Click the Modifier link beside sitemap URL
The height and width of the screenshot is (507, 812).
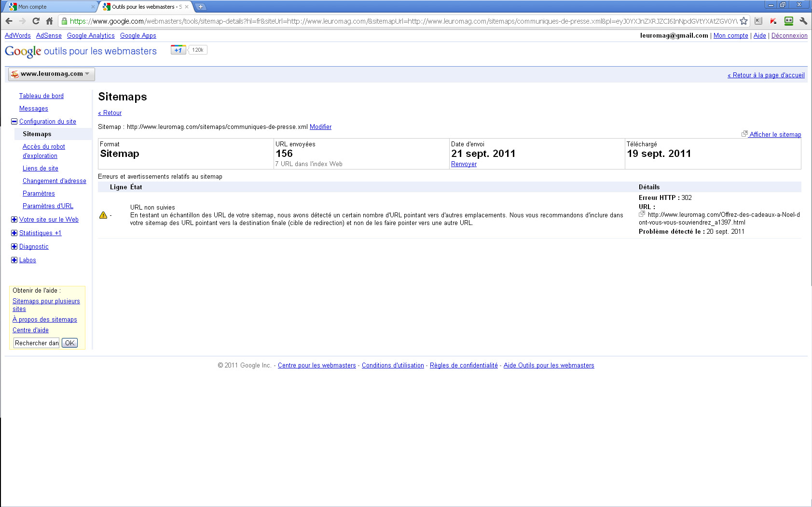(x=320, y=127)
